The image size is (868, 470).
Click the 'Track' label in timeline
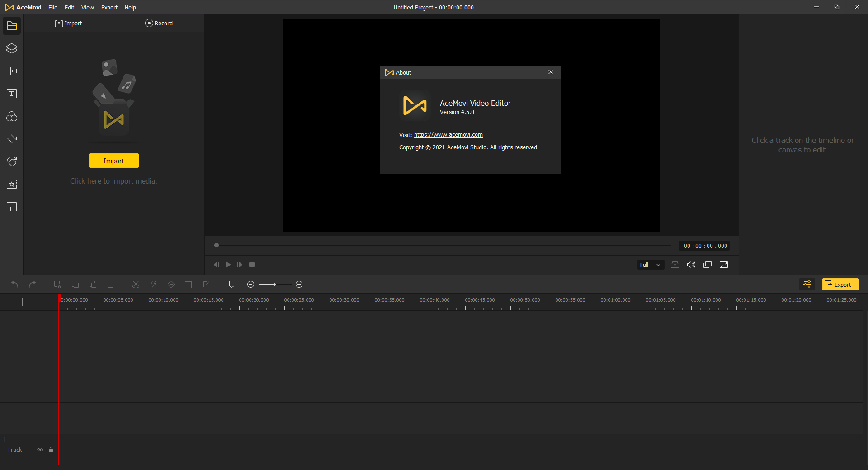coord(14,450)
